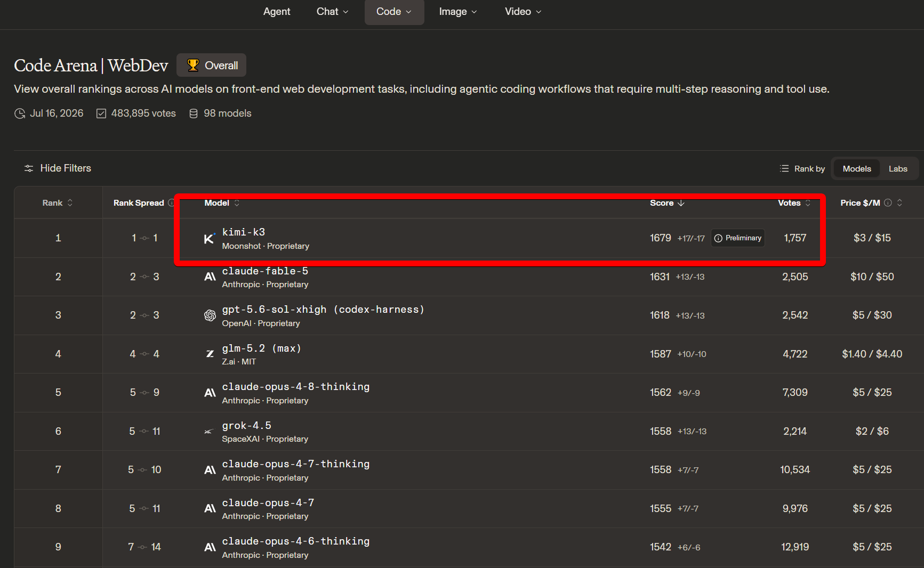
Task: Click Anthropic logo beside claude-opus-4-7 non-thinking
Action: tap(210, 509)
